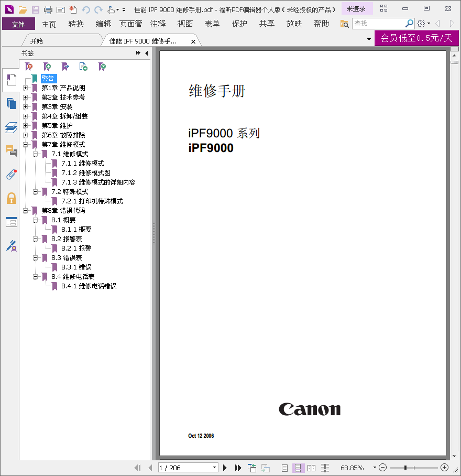
Task: Click the settings gear icon near search
Action: click(x=421, y=24)
